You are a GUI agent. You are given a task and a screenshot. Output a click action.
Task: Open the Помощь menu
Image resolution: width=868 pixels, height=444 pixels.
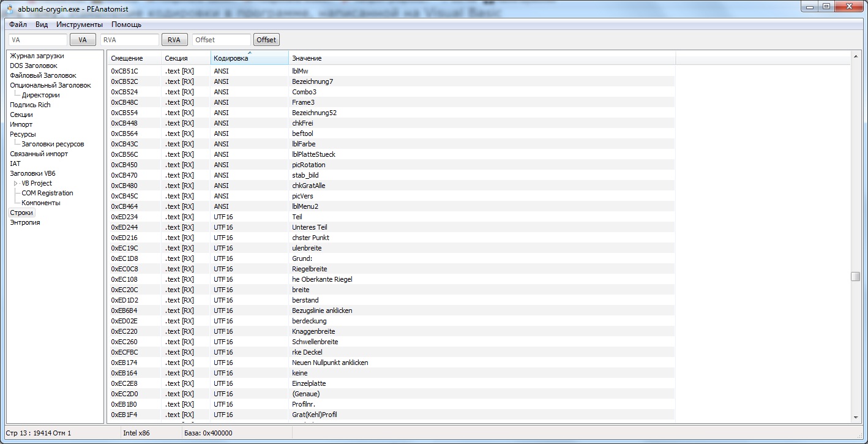pos(126,24)
